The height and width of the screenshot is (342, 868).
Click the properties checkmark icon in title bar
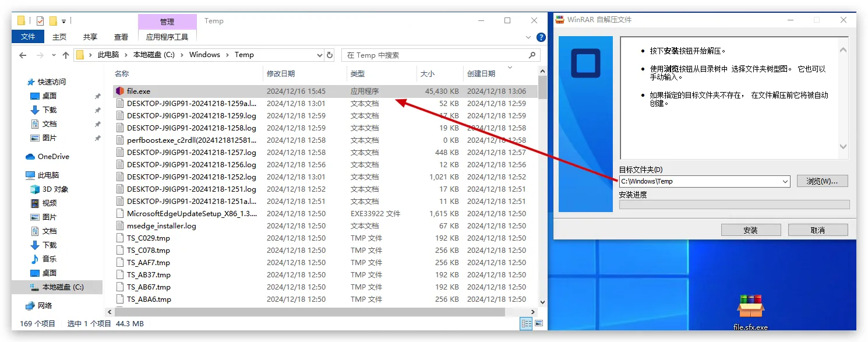pyautogui.click(x=40, y=21)
